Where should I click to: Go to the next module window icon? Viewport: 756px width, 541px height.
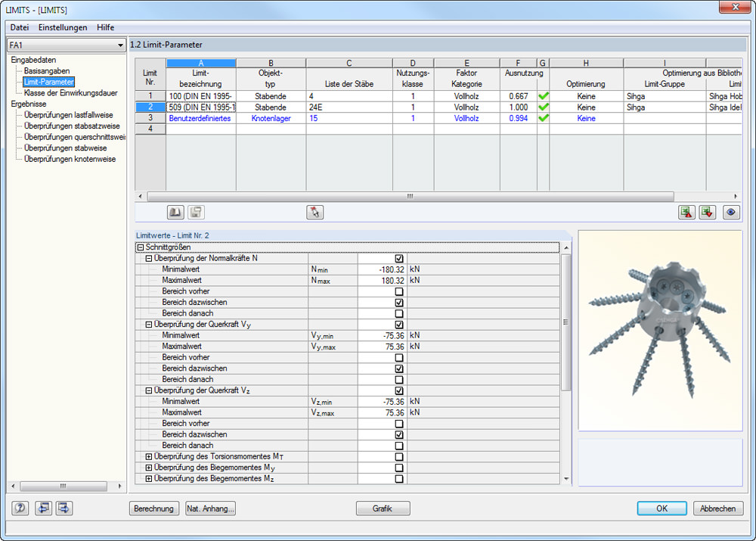click(64, 508)
